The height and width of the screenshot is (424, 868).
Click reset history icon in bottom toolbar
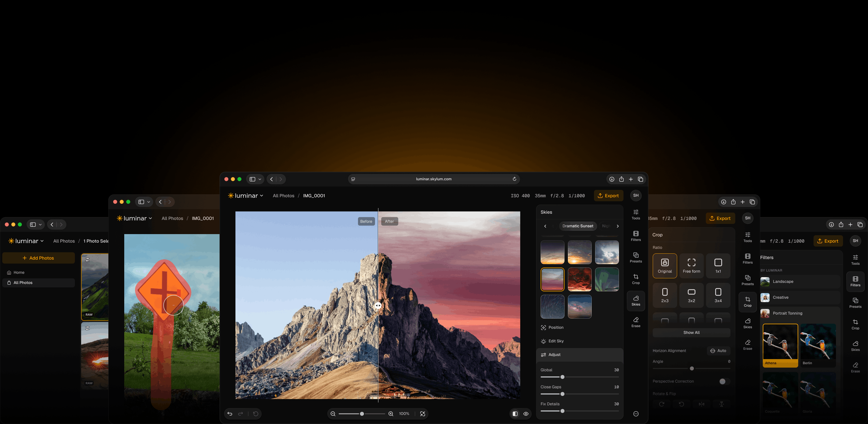coord(256,414)
